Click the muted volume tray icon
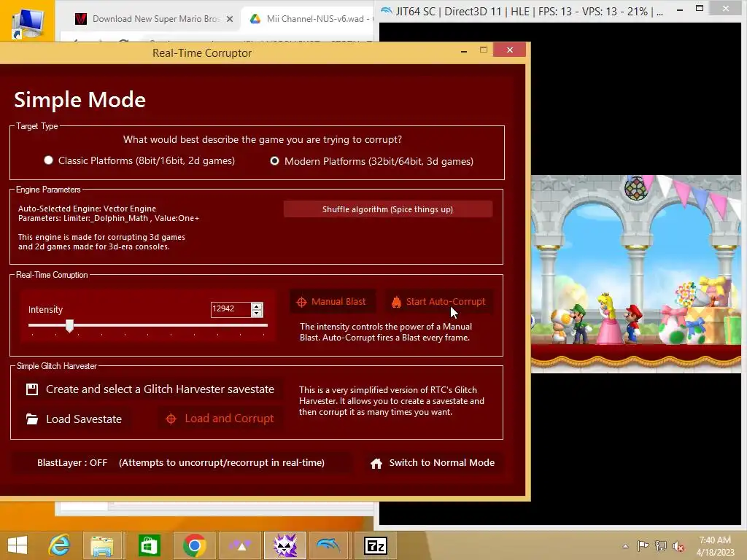 (678, 546)
